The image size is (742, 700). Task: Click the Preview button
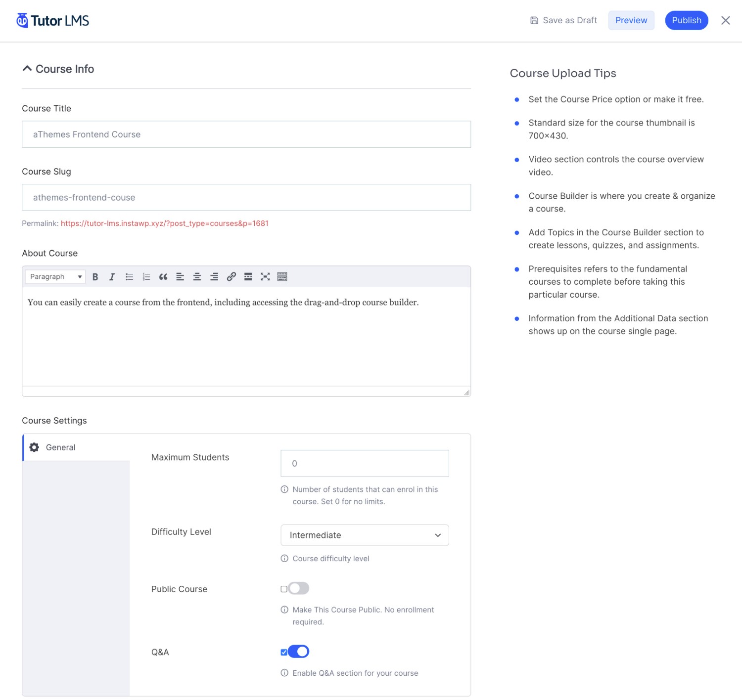[x=631, y=20]
